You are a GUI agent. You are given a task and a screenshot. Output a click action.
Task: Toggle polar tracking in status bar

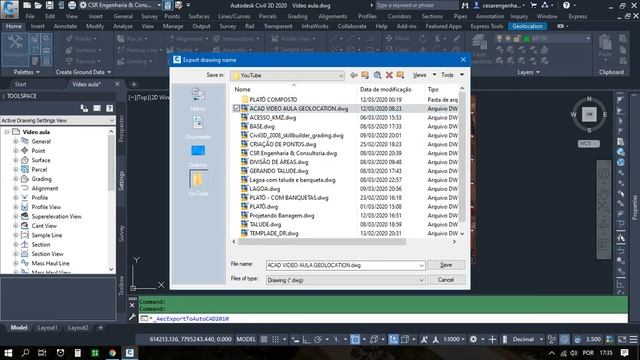click(318, 339)
